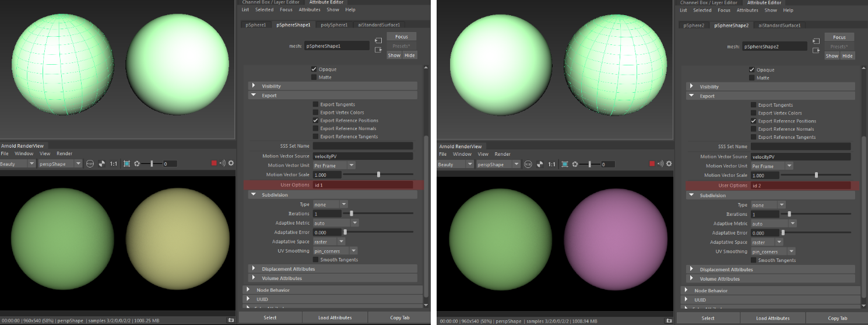Image resolution: width=868 pixels, height=325 pixels.
Task: Go to input connection of pSphereShape2
Action: [x=816, y=41]
